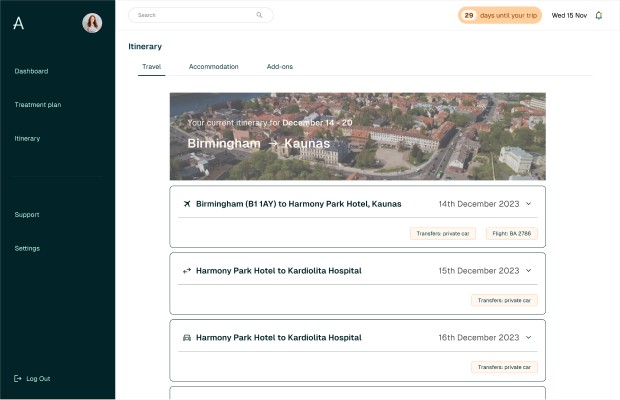Expand the 15th December 2023 trip card
Viewport: 620px width, 400px height.
pyautogui.click(x=529, y=271)
